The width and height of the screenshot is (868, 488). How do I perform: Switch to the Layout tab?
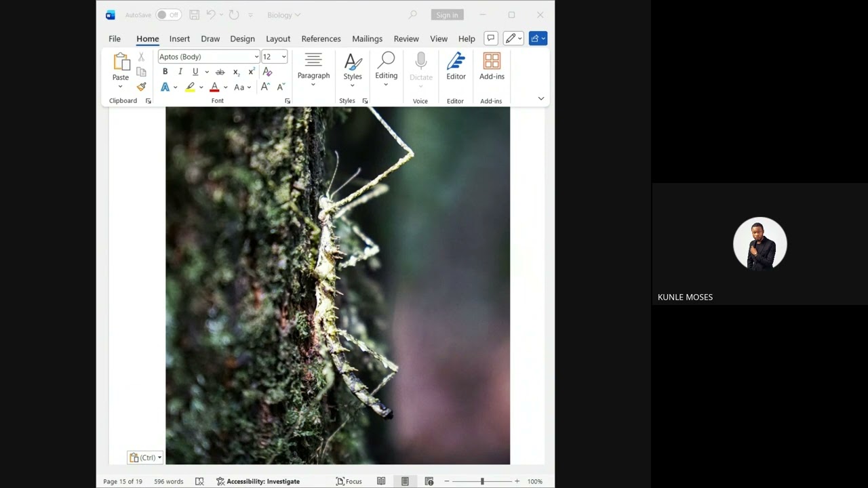point(278,39)
